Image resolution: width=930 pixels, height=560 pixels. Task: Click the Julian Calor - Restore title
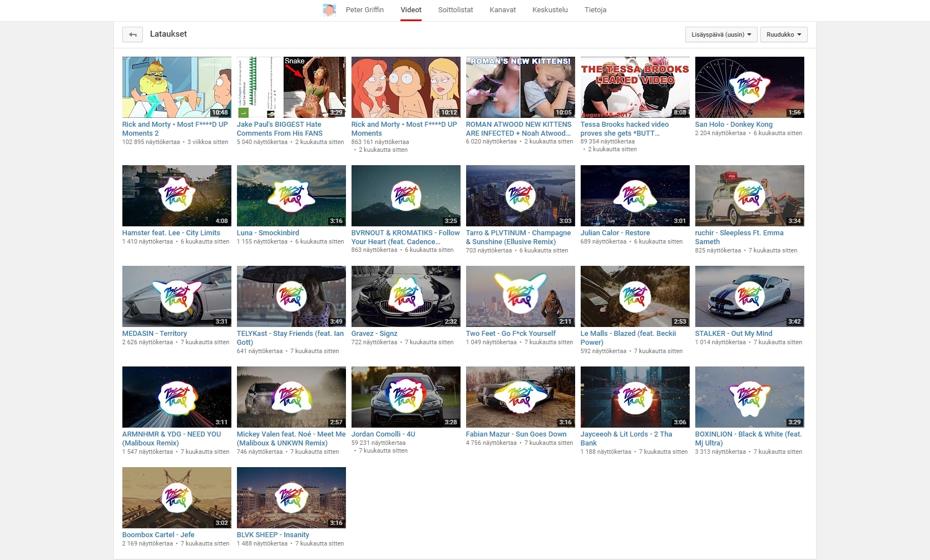coord(615,233)
